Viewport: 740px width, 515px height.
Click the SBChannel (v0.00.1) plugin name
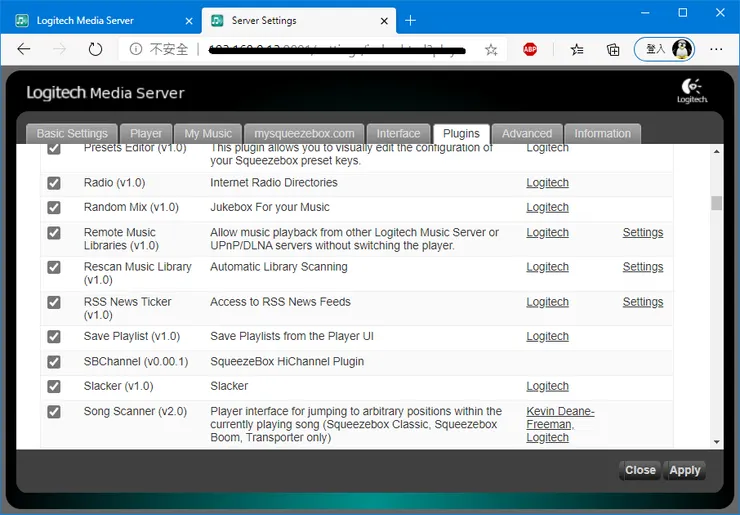(x=136, y=362)
